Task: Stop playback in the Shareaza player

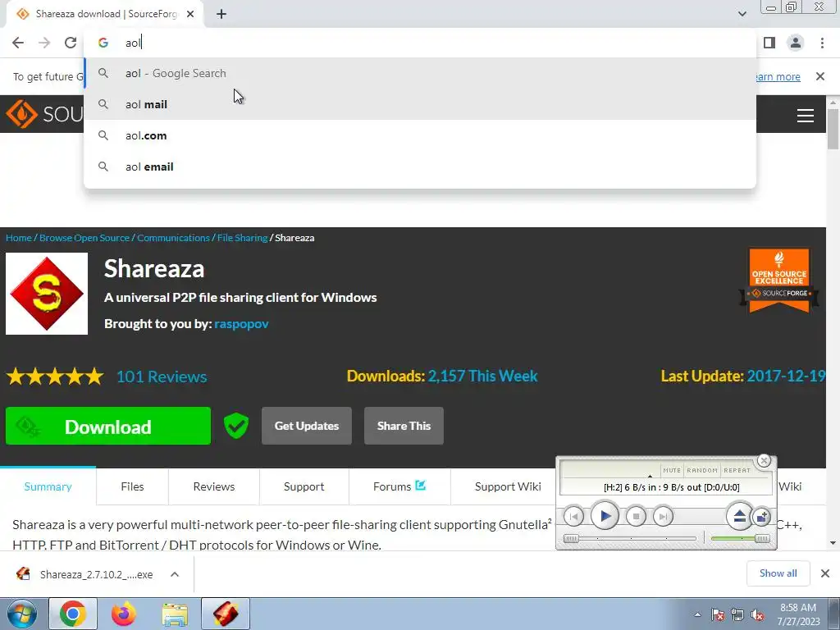Action: pyautogui.click(x=636, y=517)
